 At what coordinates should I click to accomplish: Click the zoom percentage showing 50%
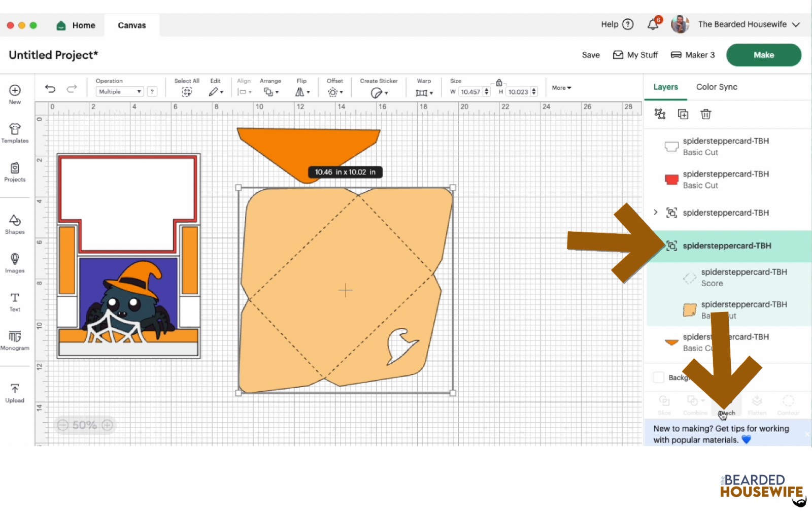click(84, 425)
